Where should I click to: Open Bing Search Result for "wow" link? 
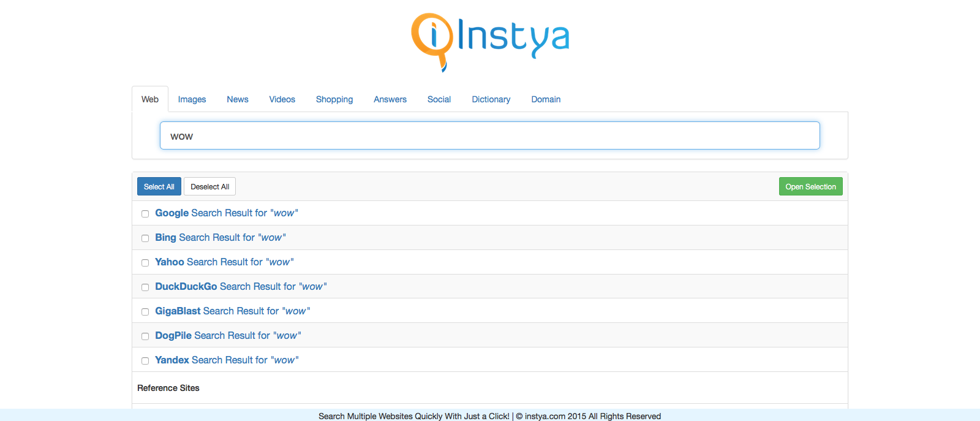(x=221, y=237)
